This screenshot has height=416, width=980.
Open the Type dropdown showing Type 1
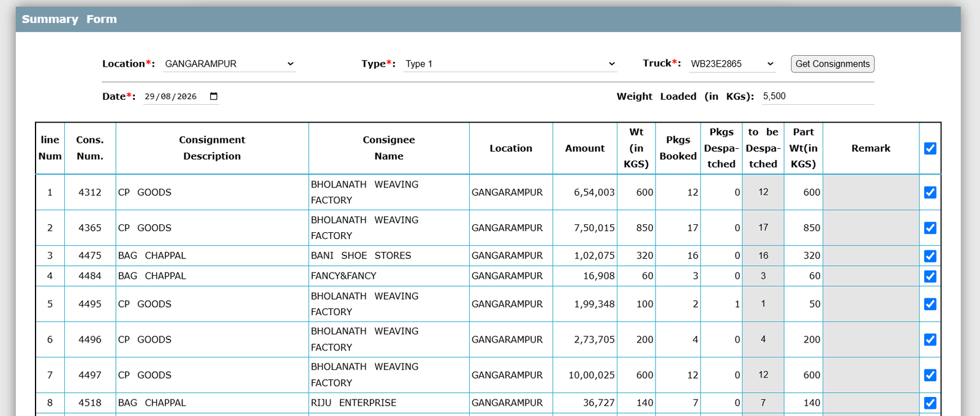(x=510, y=64)
